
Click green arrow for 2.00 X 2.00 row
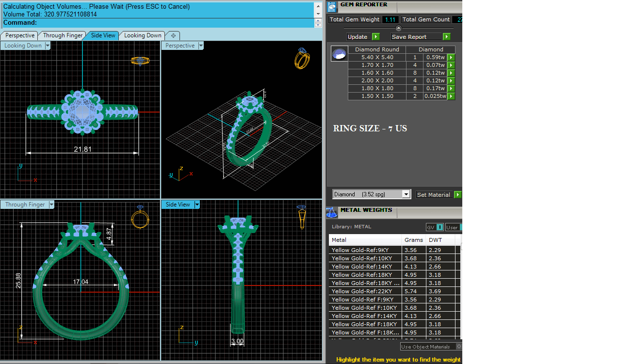451,80
